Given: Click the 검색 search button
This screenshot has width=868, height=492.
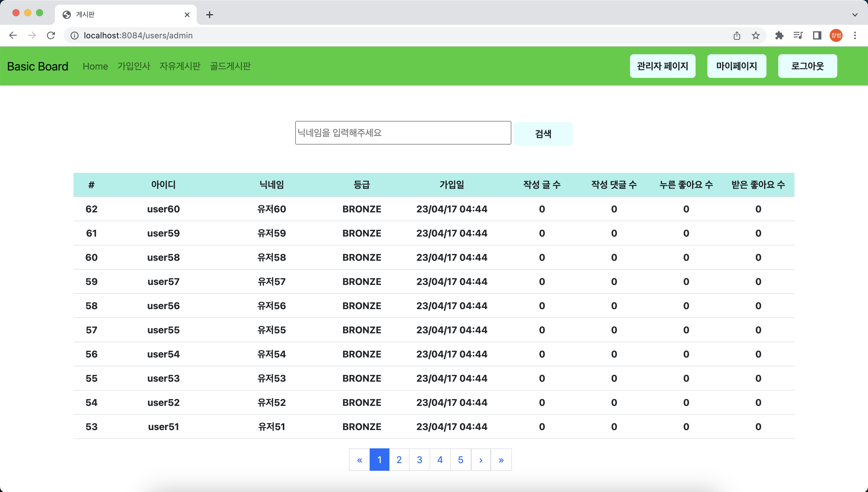Looking at the screenshot, I should [543, 134].
